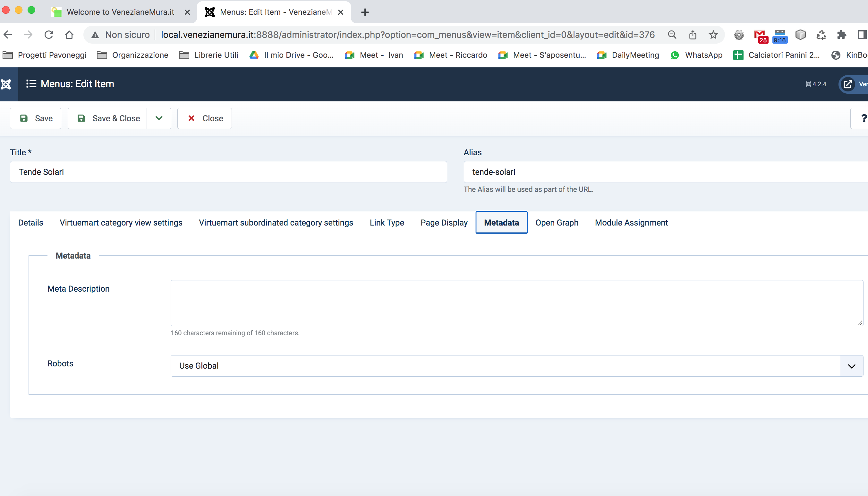Open the Module Assignment tab
868x496 pixels.
coord(631,222)
